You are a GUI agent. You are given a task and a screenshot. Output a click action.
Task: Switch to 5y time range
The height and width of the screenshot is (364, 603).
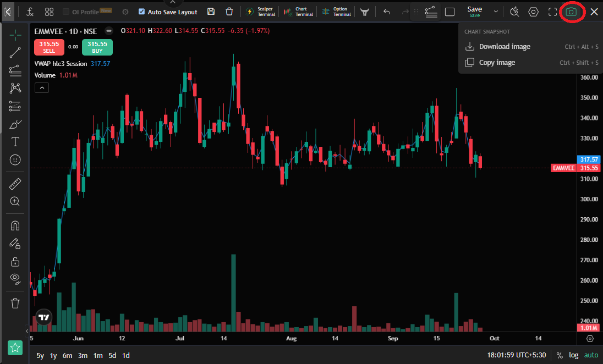(40, 356)
